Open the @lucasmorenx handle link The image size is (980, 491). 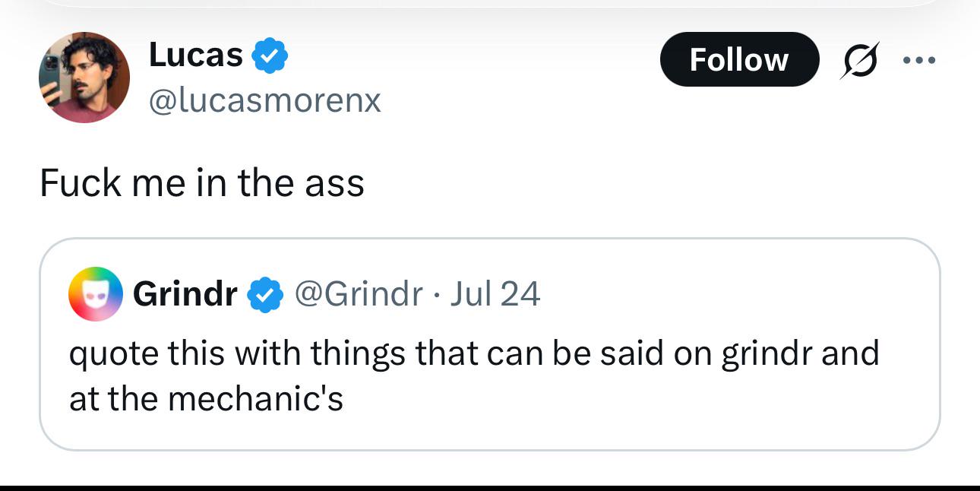[264, 100]
